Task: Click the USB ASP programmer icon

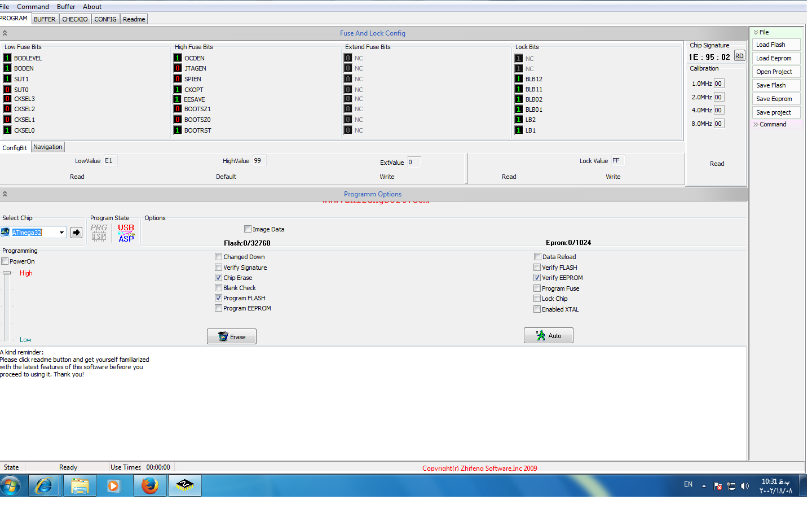Action: [126, 233]
